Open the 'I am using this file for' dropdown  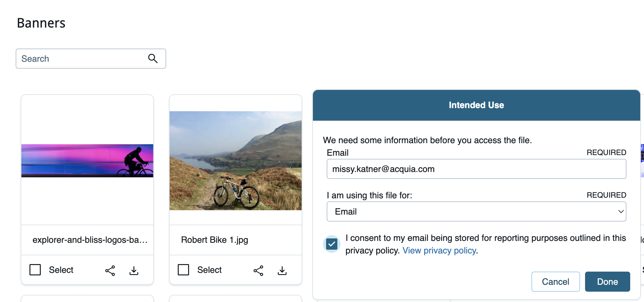tap(476, 211)
